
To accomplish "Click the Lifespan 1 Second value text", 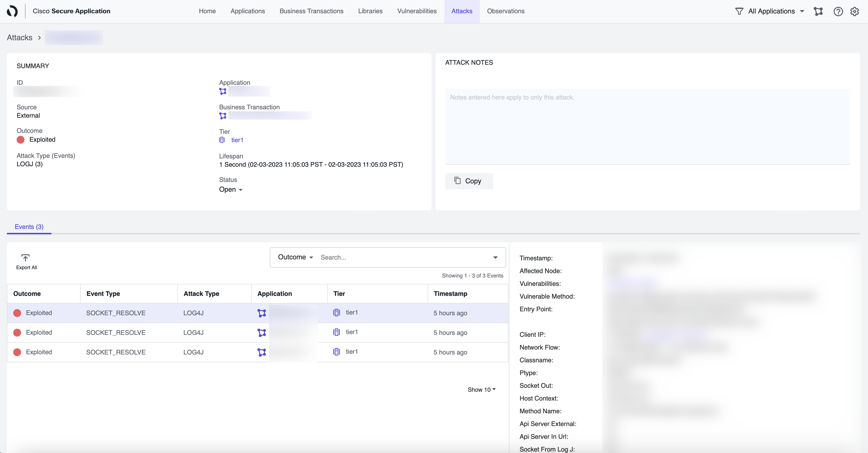I will coord(311,164).
